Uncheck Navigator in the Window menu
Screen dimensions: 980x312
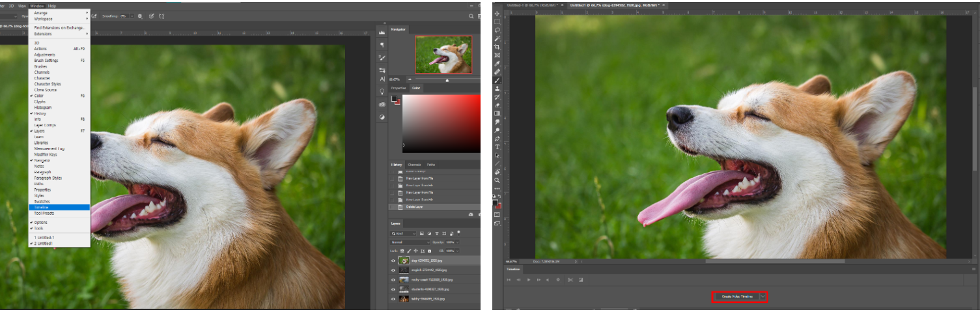tap(59, 160)
